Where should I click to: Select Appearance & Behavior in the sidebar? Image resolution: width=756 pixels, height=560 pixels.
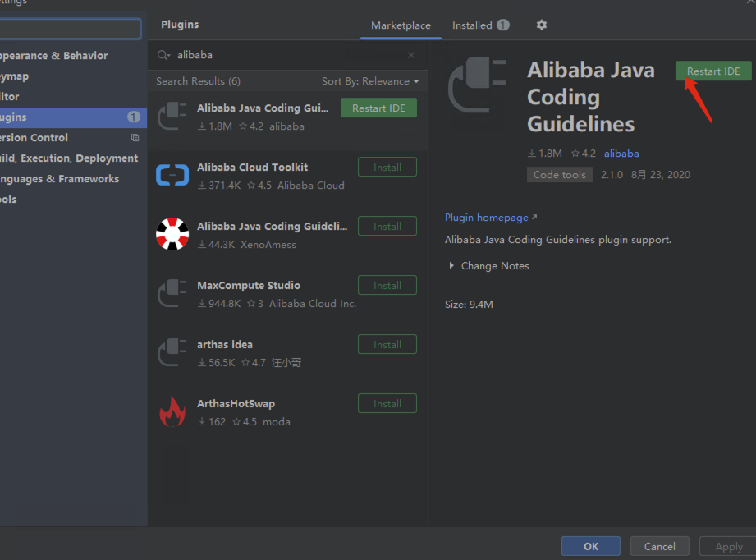73,56
